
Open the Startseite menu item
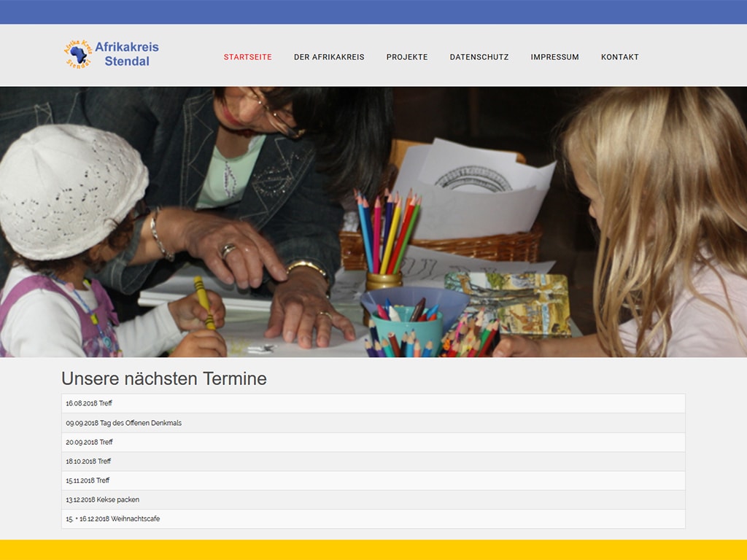(247, 57)
